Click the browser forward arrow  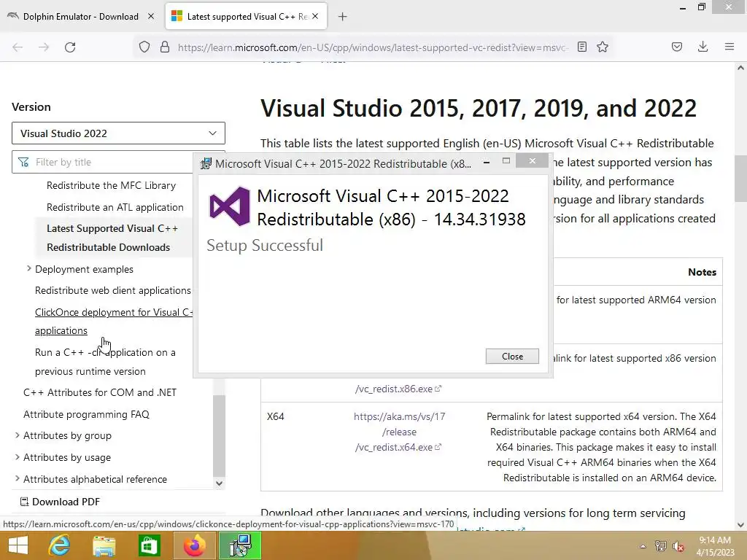click(44, 47)
